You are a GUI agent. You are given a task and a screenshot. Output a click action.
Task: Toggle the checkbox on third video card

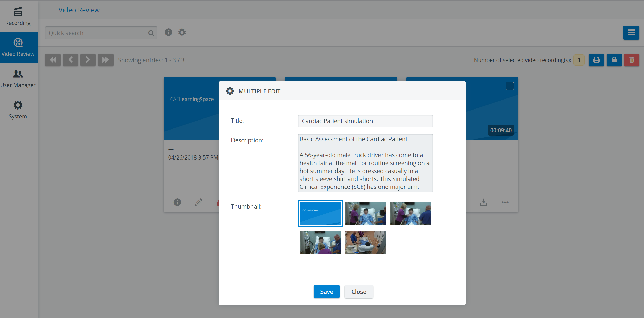coord(510,86)
